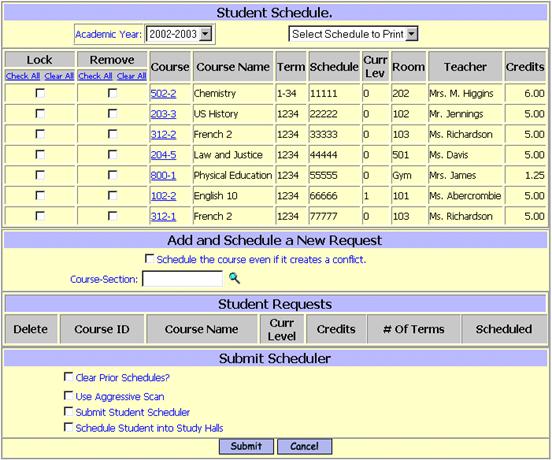Click credits value 1.25

pos(535,175)
